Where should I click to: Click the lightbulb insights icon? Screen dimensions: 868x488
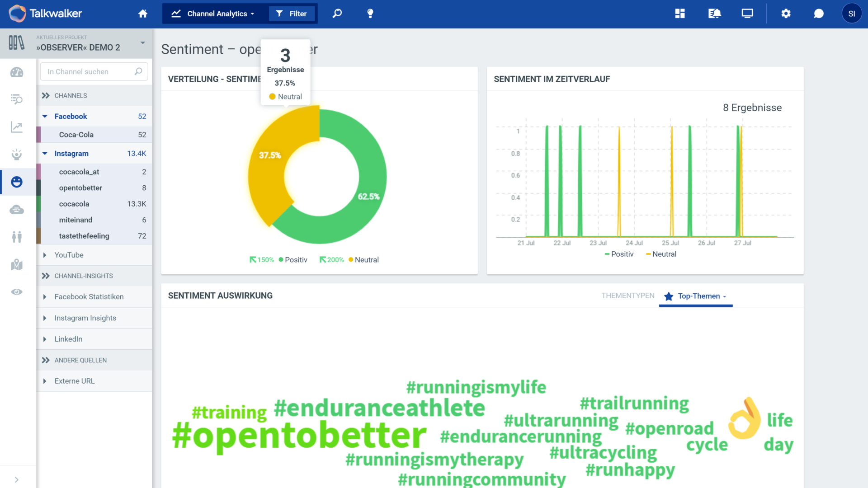tap(370, 14)
